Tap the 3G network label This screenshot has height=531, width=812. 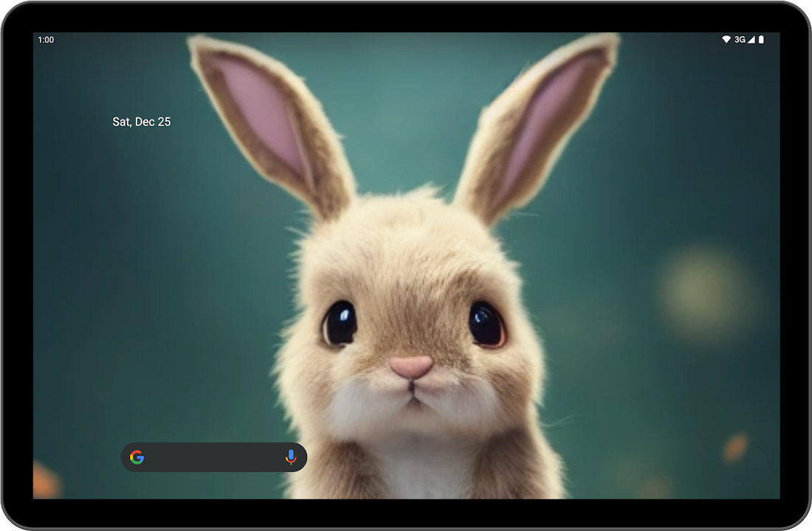pyautogui.click(x=740, y=40)
